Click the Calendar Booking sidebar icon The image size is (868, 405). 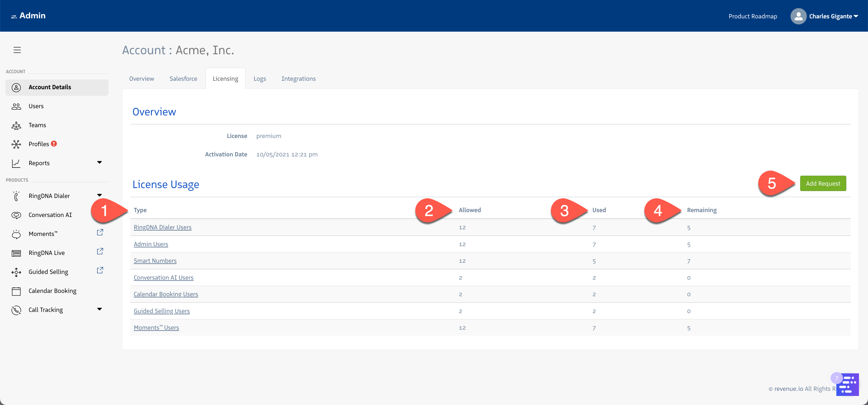[x=16, y=291]
